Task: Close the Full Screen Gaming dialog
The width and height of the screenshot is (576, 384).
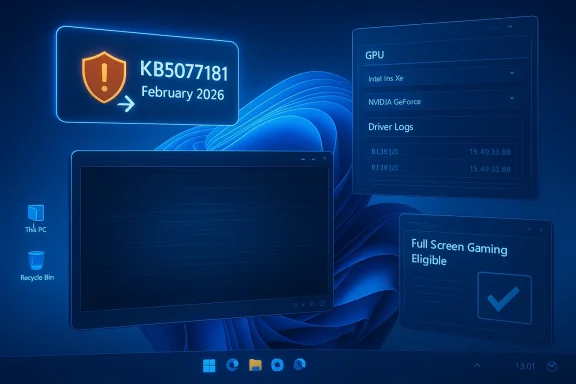Action: [x=541, y=230]
